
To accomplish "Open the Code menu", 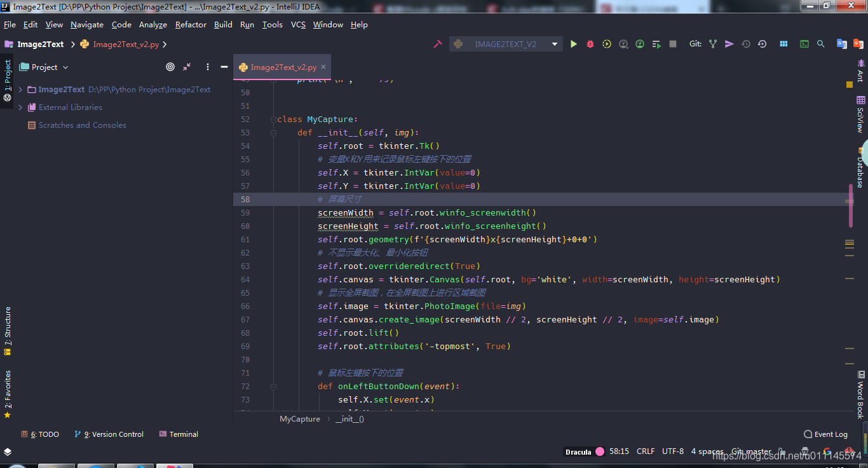I will tap(121, 24).
